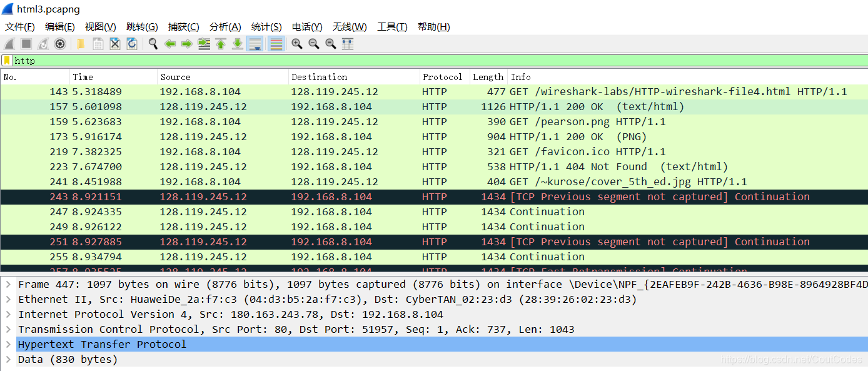The height and width of the screenshot is (371, 868).
Task: Click the display filter bookmark icon
Action: [x=8, y=61]
